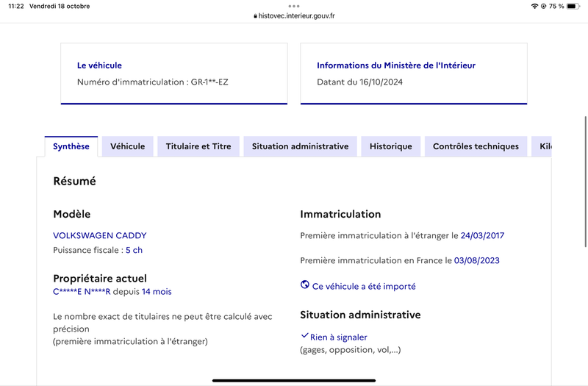
Task: Tap the orientation lock icon in status bar
Action: tap(543, 6)
